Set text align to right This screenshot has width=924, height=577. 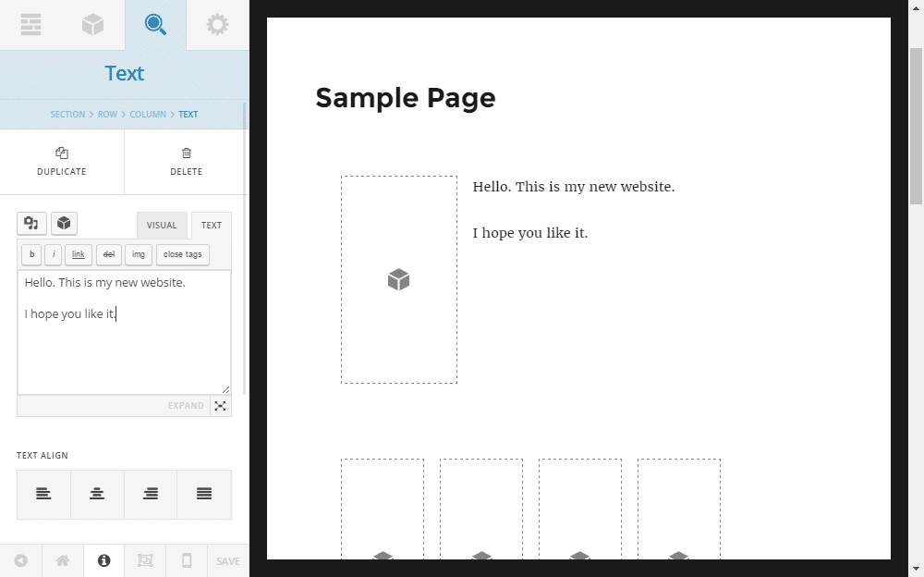[151, 495]
